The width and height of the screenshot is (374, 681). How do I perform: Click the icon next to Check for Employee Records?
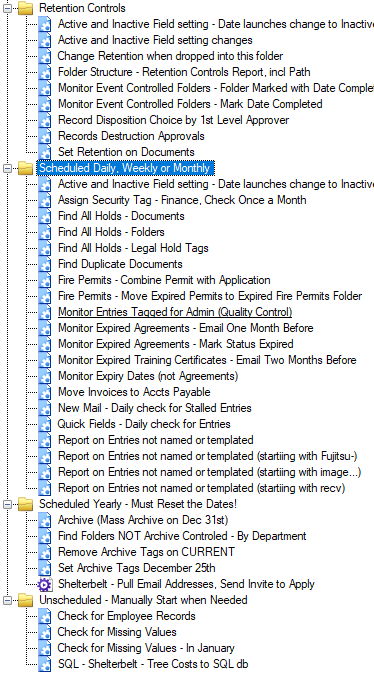[45, 617]
